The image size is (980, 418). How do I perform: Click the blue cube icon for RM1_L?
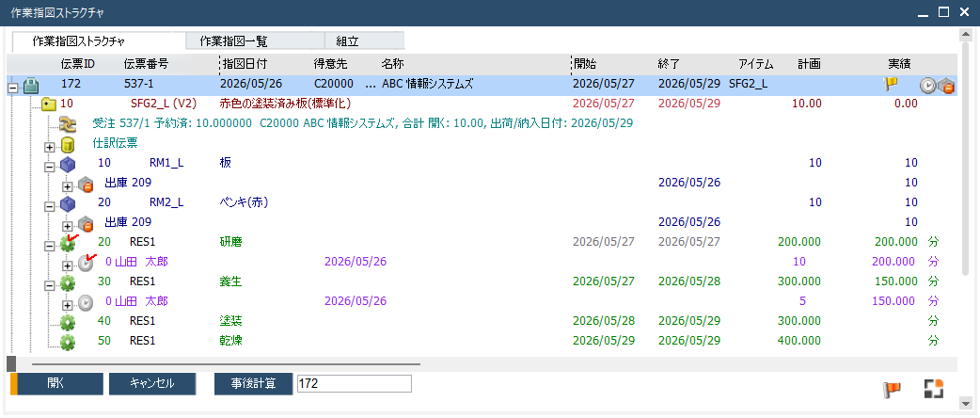pyautogui.click(x=68, y=165)
